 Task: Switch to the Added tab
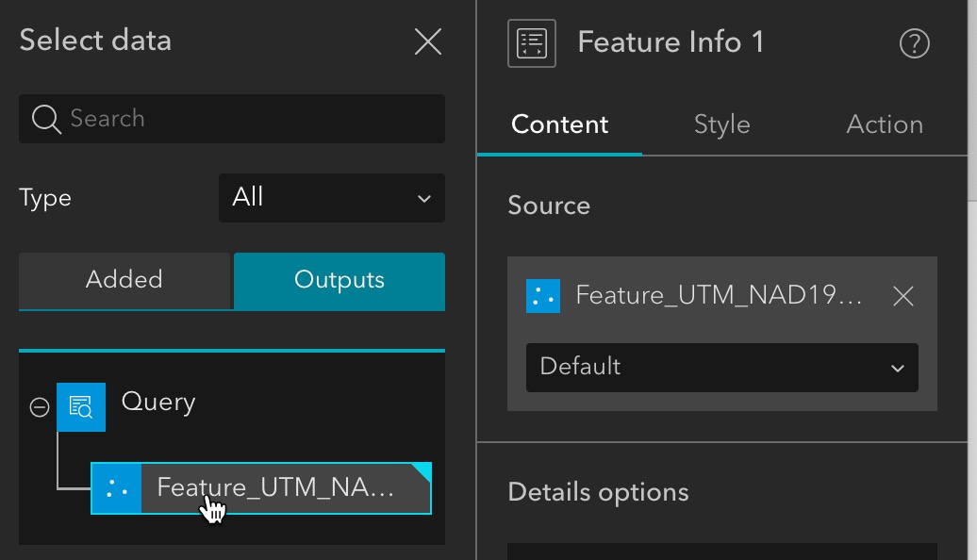tap(124, 280)
